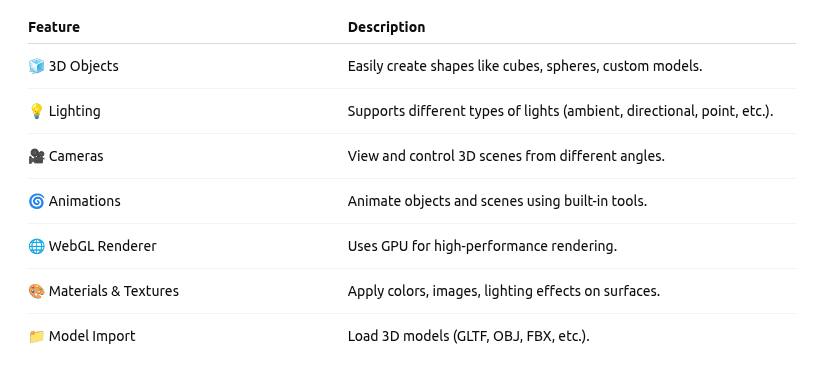
Task: Click the GPU high-performance rendering description
Action: point(483,246)
